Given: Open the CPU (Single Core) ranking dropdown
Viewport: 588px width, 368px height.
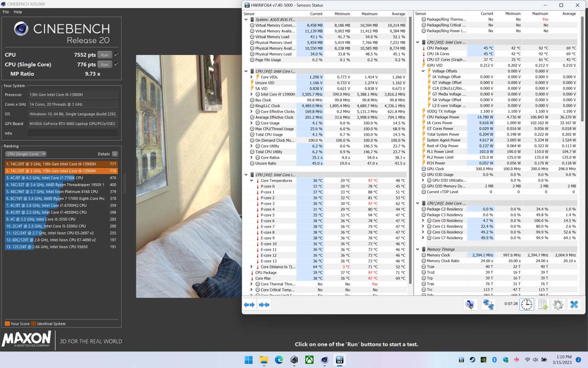Looking at the screenshot, I should point(26,154).
